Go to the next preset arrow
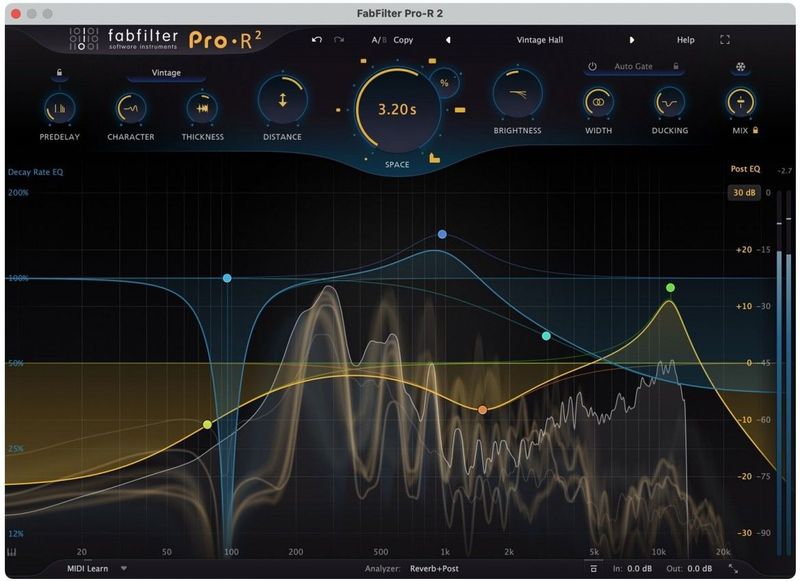 click(x=632, y=40)
